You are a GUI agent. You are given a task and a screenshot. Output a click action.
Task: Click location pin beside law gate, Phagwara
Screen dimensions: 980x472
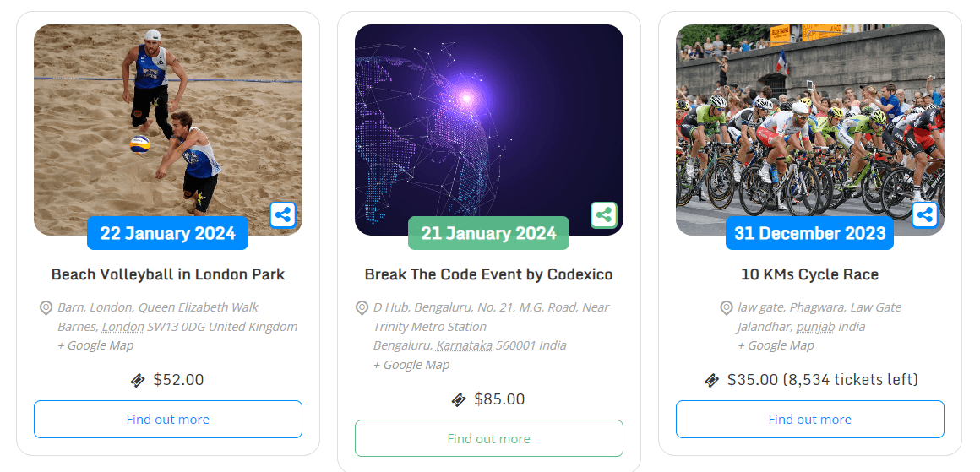(x=727, y=307)
